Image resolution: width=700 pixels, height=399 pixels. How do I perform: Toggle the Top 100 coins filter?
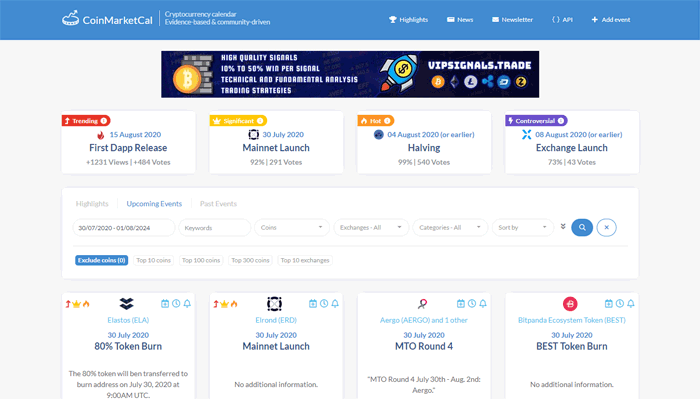pyautogui.click(x=201, y=260)
